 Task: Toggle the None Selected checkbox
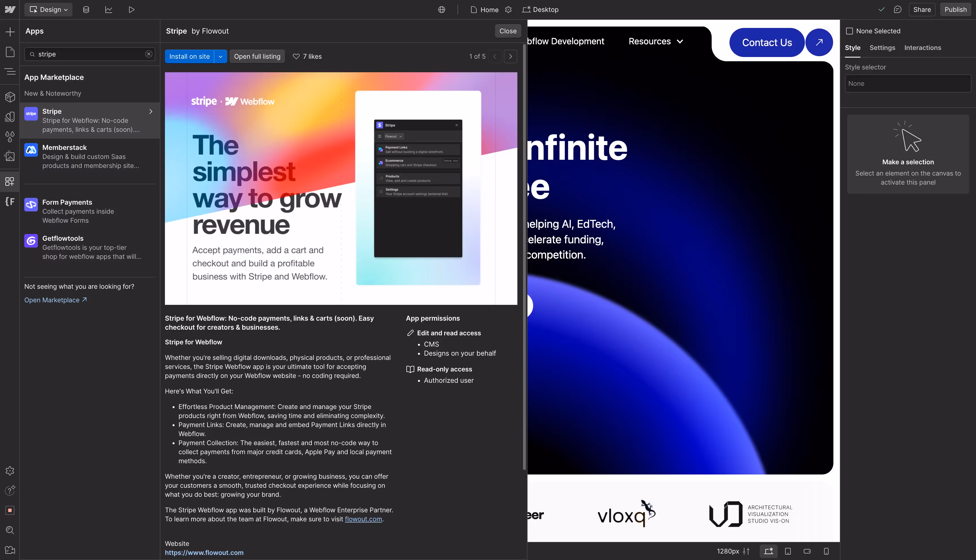pyautogui.click(x=849, y=31)
